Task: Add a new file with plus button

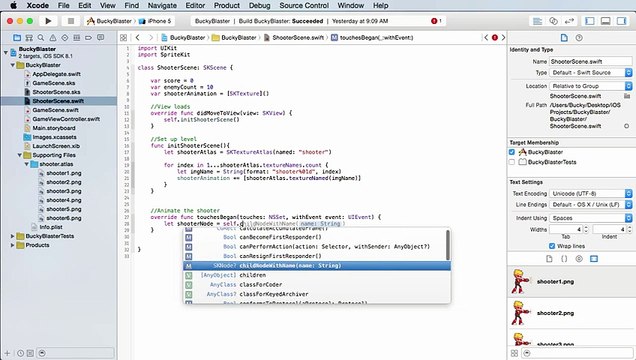Action: point(7,353)
